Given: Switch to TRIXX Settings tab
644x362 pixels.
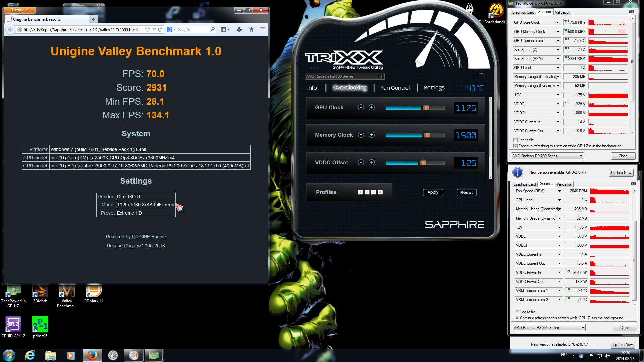Looking at the screenshot, I should tap(434, 87).
